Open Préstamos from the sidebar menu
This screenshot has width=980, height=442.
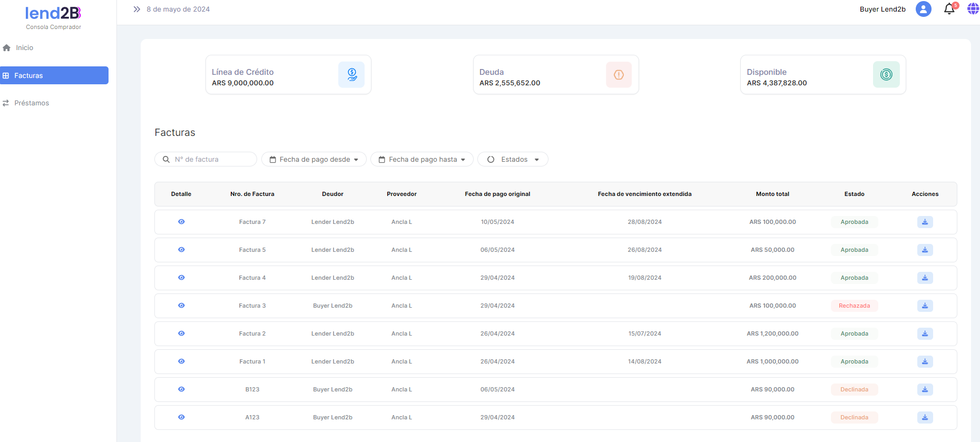(32, 103)
